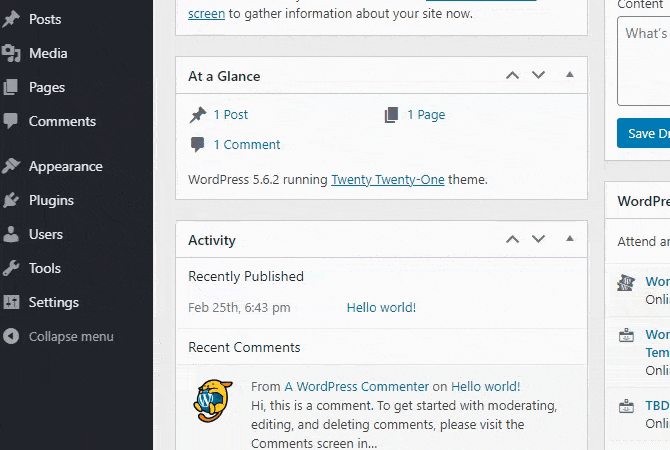
Task: Open the Twenty Twenty-One theme link
Action: 388,179
